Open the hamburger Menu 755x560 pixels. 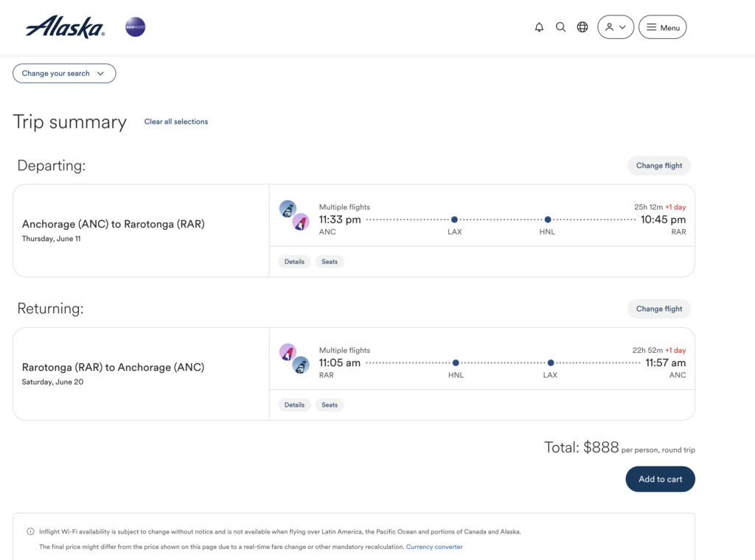[662, 27]
